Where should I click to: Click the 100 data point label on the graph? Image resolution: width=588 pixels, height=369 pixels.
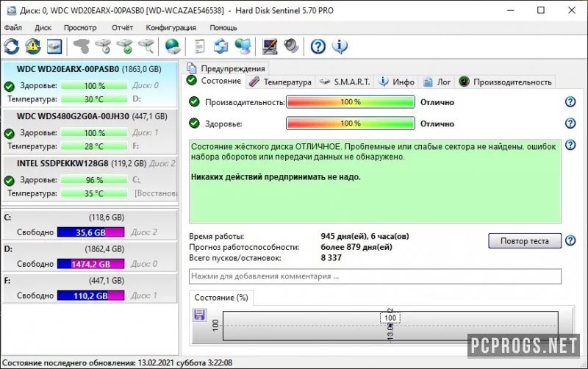click(390, 318)
